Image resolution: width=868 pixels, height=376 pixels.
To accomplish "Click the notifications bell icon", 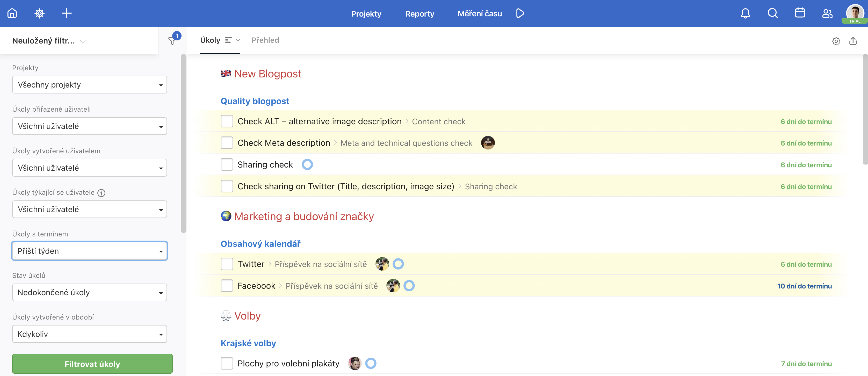I will tap(745, 13).
